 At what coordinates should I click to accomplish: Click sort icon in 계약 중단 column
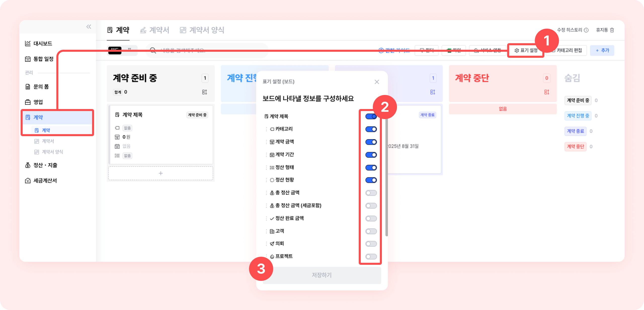pos(546,92)
